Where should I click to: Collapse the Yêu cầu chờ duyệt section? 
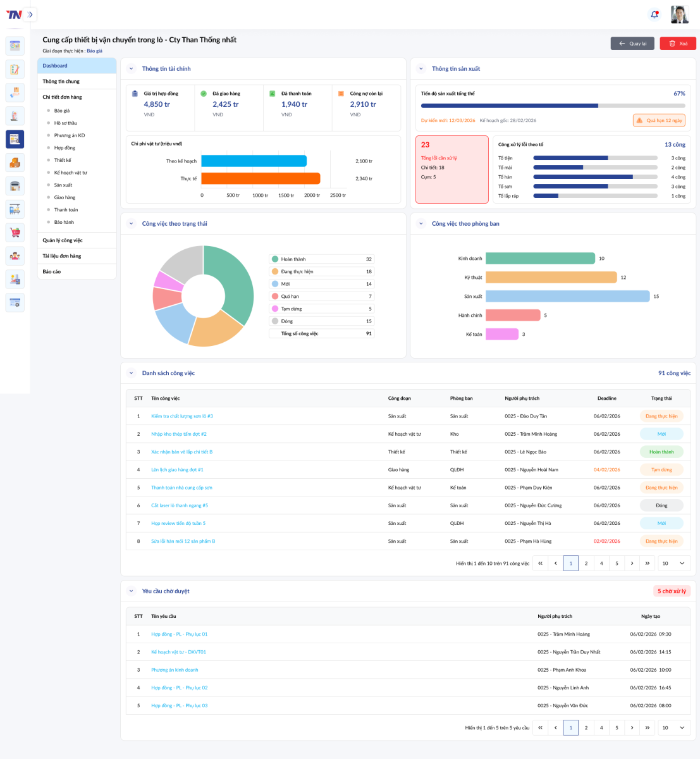132,591
